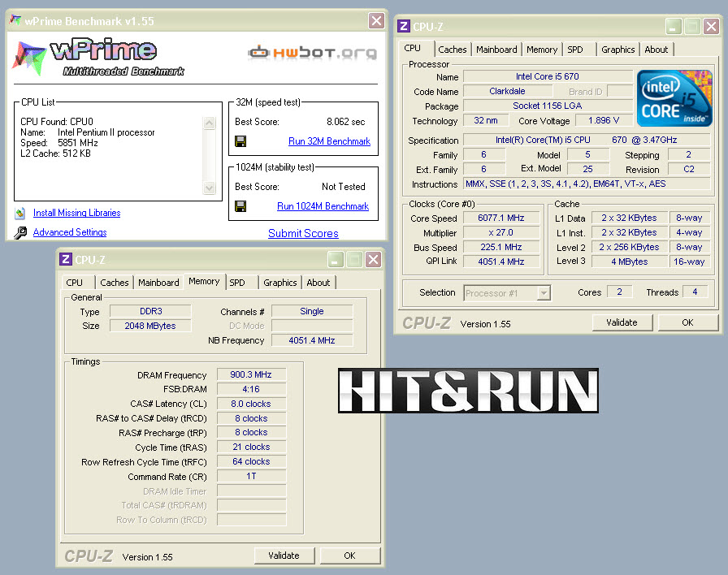Click the save icon beside Run 32M Benchmark
The width and height of the screenshot is (728, 575).
[240, 141]
